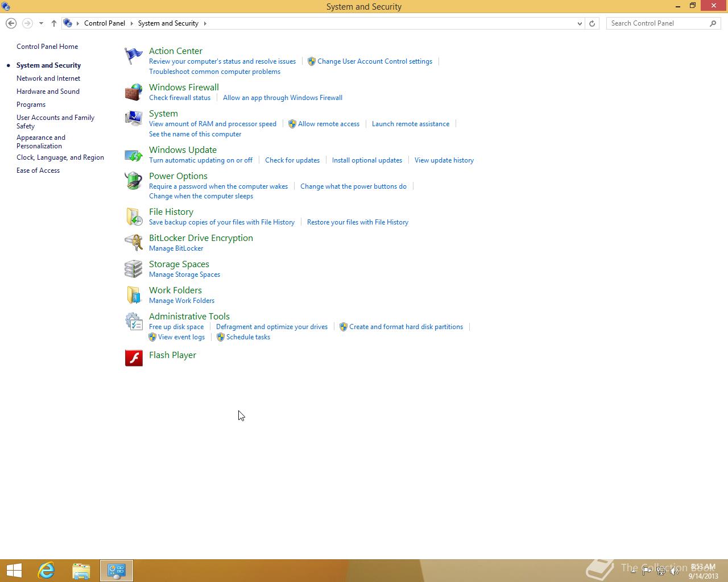Click the Forward navigation arrow
Screen dimensions: 728x582
coord(27,23)
